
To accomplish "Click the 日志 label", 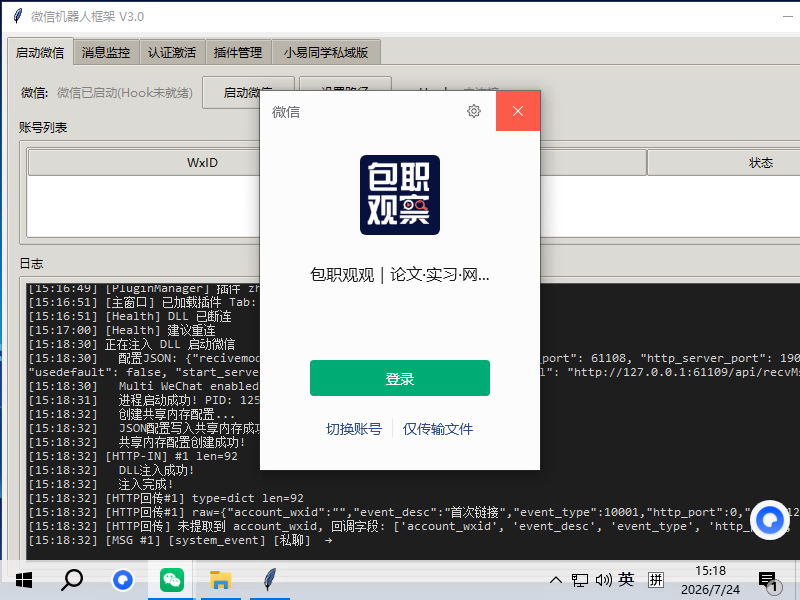I will pyautogui.click(x=31, y=264).
